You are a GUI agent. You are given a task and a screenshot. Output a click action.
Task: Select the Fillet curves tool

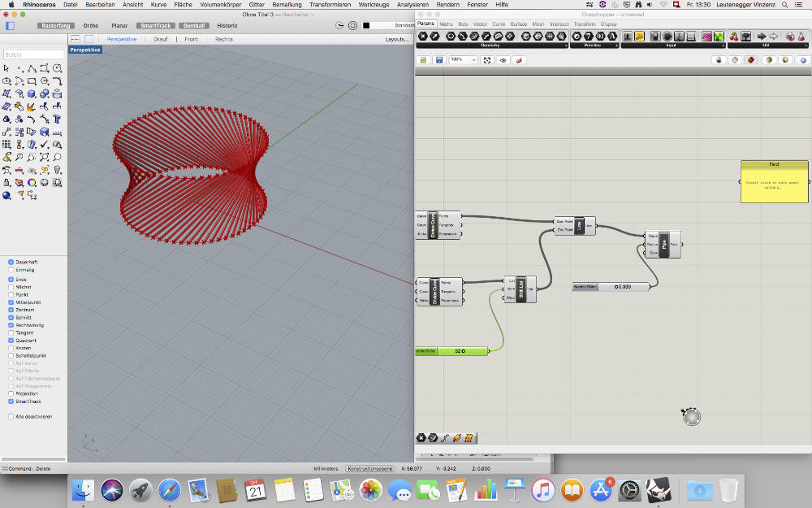click(57, 81)
